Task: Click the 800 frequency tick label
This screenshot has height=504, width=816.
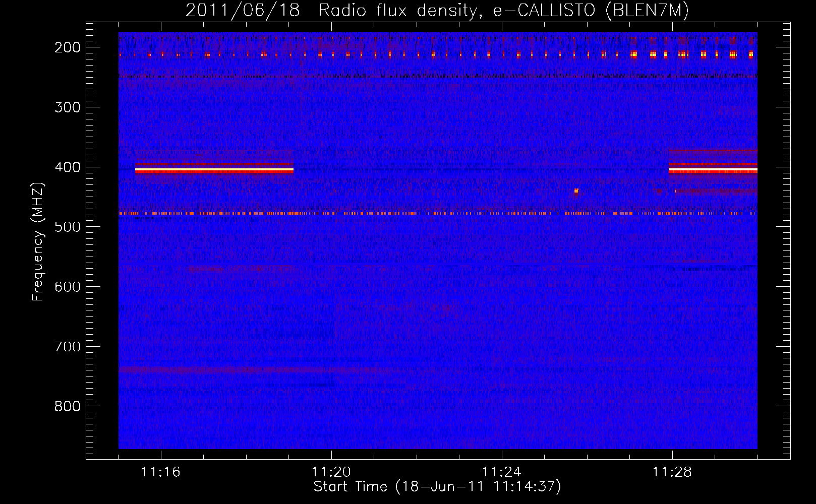Action: click(x=67, y=406)
